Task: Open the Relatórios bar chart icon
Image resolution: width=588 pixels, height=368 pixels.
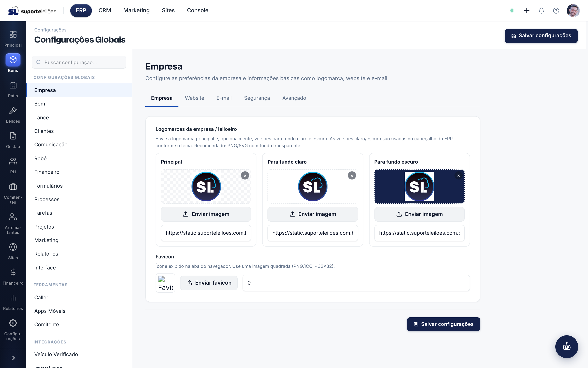Action: click(x=13, y=298)
